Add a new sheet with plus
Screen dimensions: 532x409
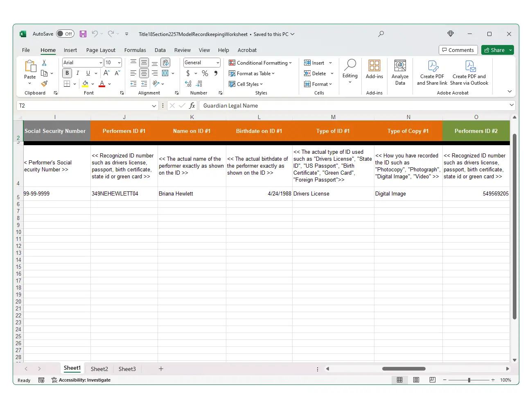click(161, 369)
